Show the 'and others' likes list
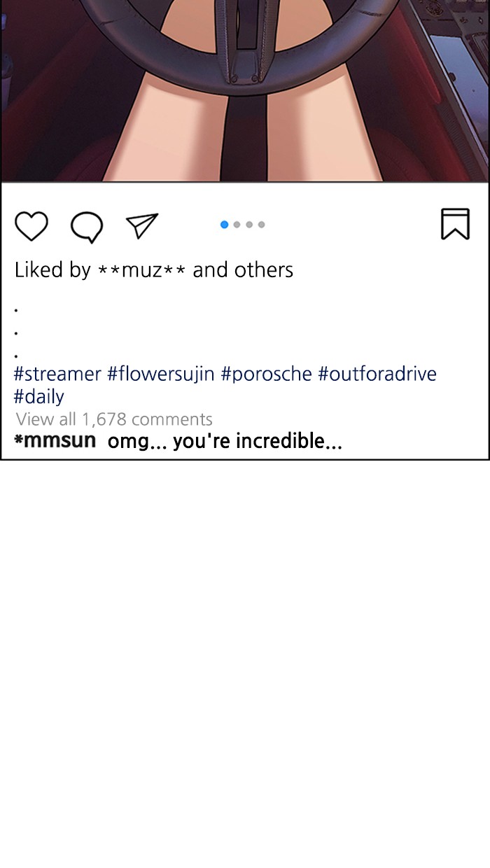The image size is (490, 868). point(243,270)
